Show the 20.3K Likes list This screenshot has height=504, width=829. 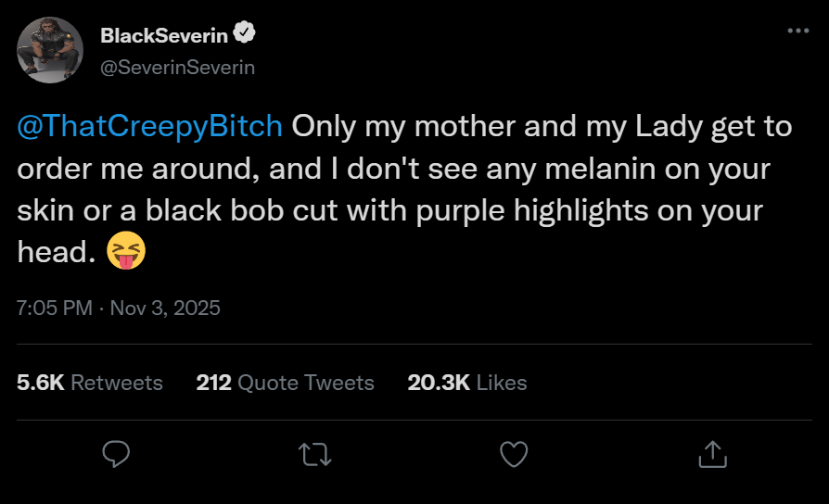(467, 383)
